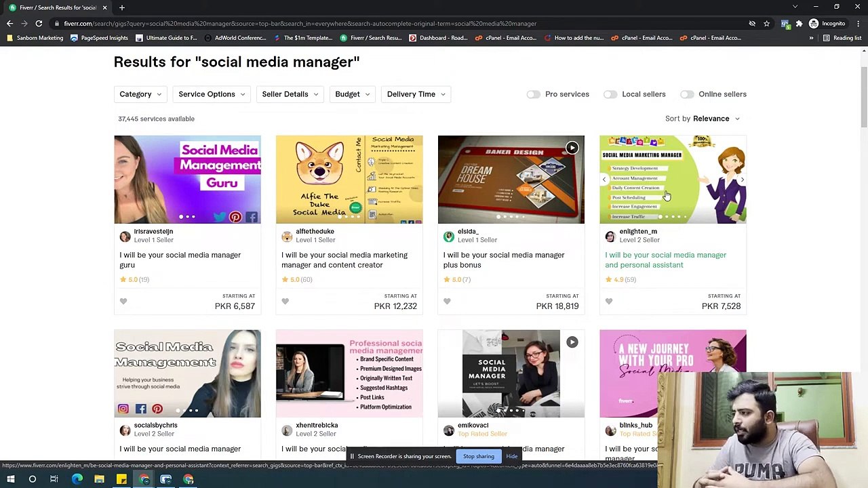
Task: Heart the elsida_ social media manager gig
Action: coord(447,302)
